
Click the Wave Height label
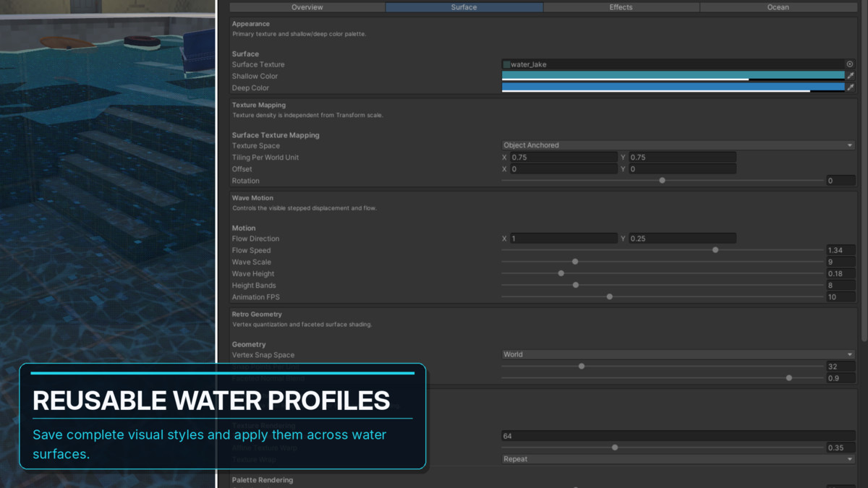coord(253,273)
